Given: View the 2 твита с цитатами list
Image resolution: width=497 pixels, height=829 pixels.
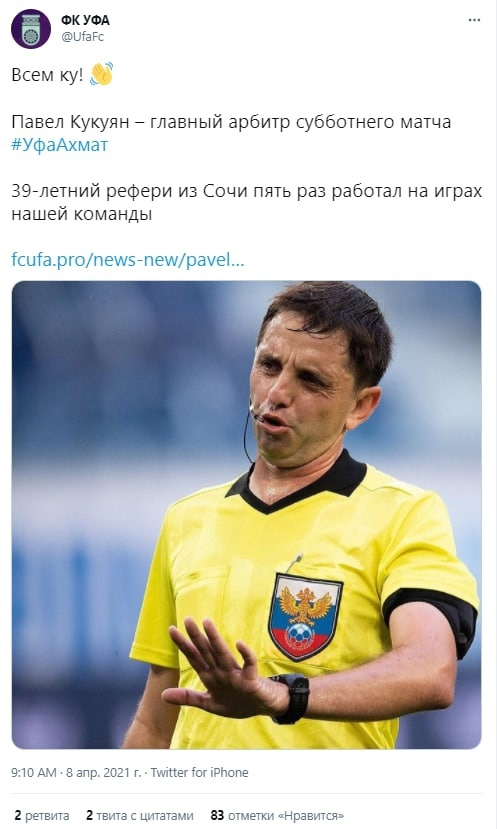Looking at the screenshot, I should point(140,815).
